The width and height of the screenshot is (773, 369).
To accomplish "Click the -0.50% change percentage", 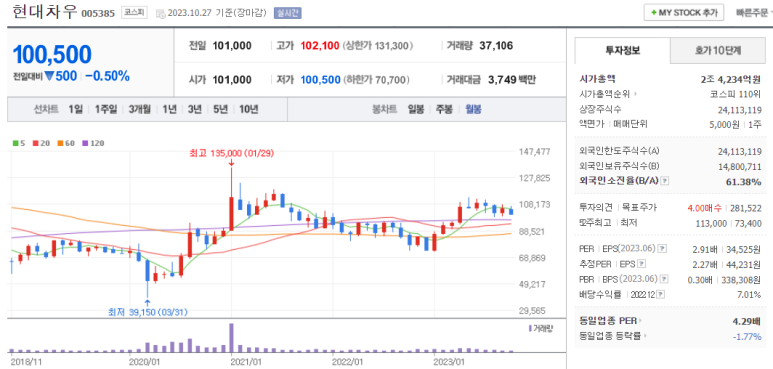I will coord(107,76).
